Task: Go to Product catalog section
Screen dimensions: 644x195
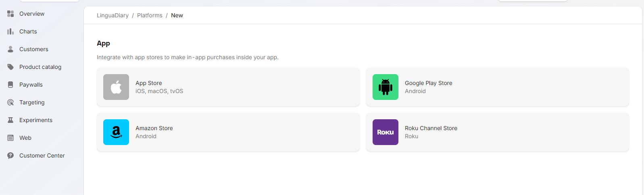Action: tap(40, 67)
